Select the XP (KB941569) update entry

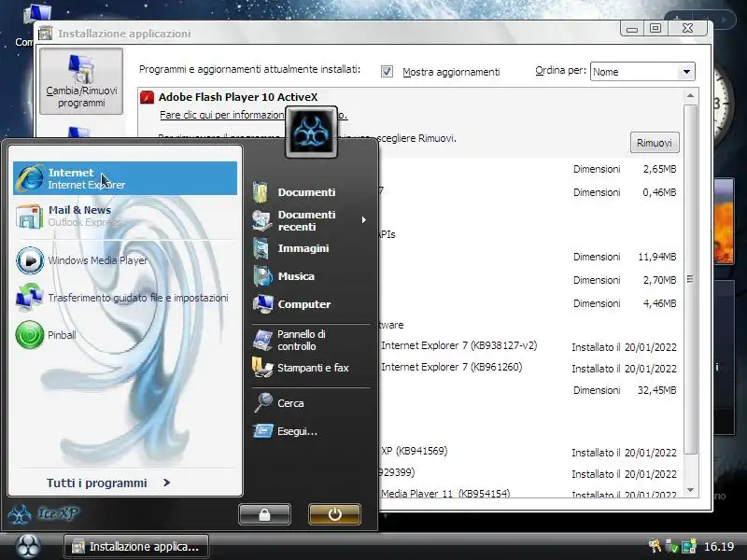coord(414,451)
